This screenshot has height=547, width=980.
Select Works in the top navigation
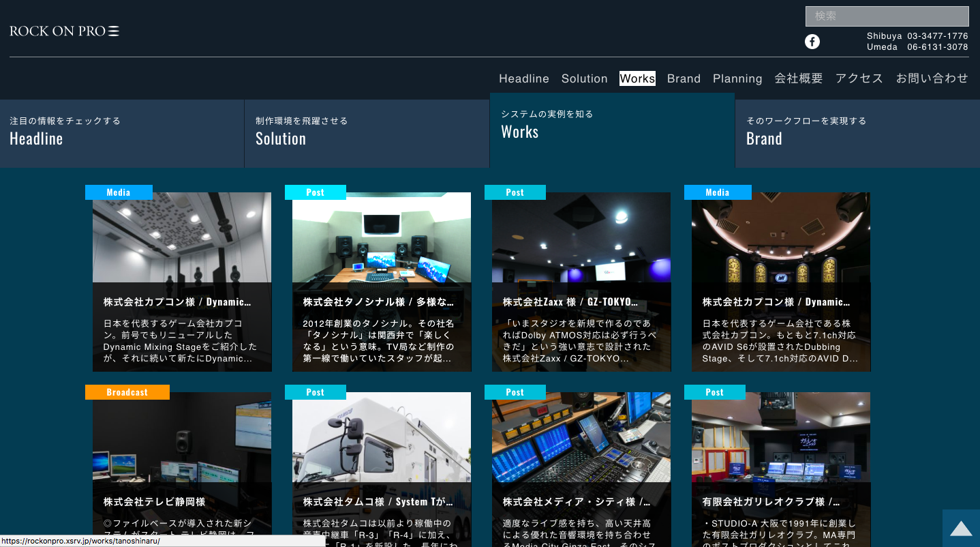(x=637, y=78)
